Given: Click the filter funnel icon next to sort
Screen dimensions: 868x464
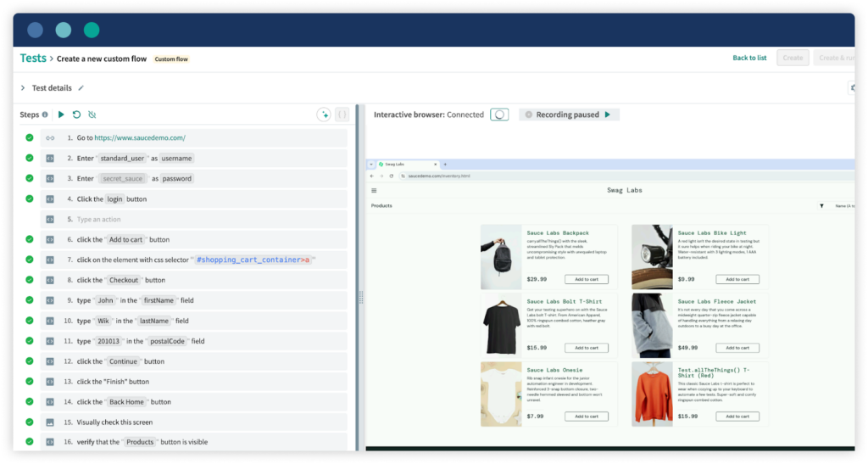Looking at the screenshot, I should 821,206.
